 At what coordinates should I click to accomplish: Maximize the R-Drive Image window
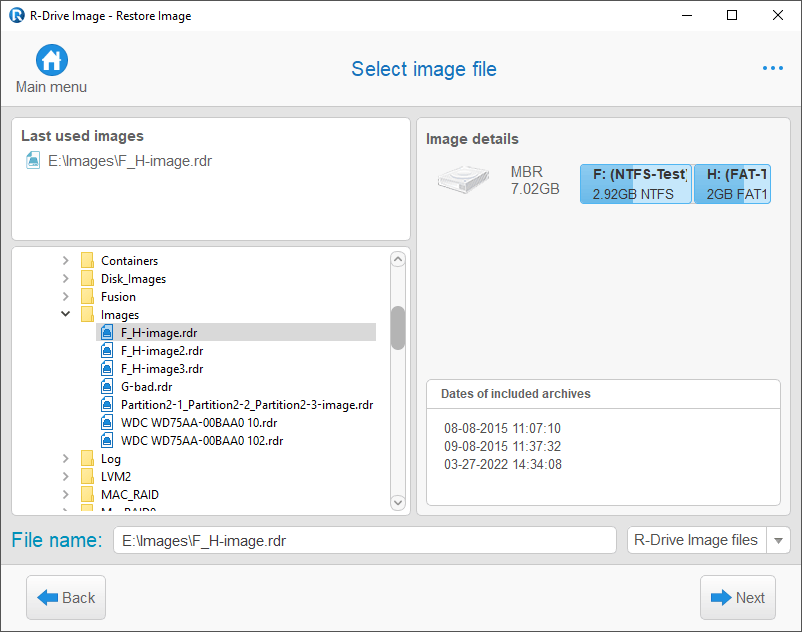point(732,15)
